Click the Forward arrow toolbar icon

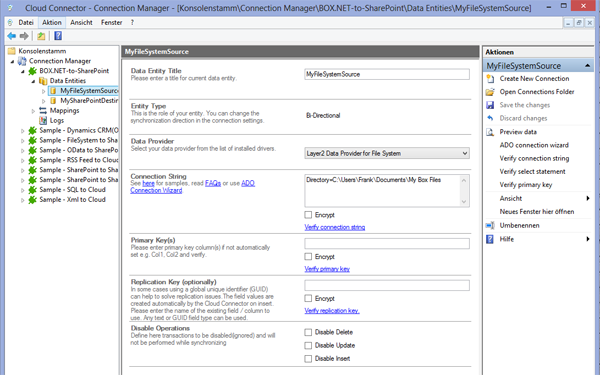pyautogui.click(x=24, y=36)
